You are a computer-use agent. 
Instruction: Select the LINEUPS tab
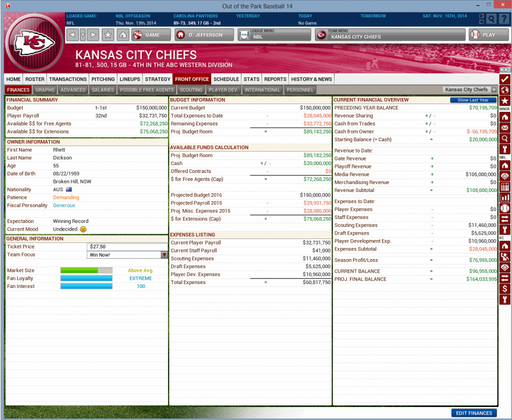click(130, 79)
